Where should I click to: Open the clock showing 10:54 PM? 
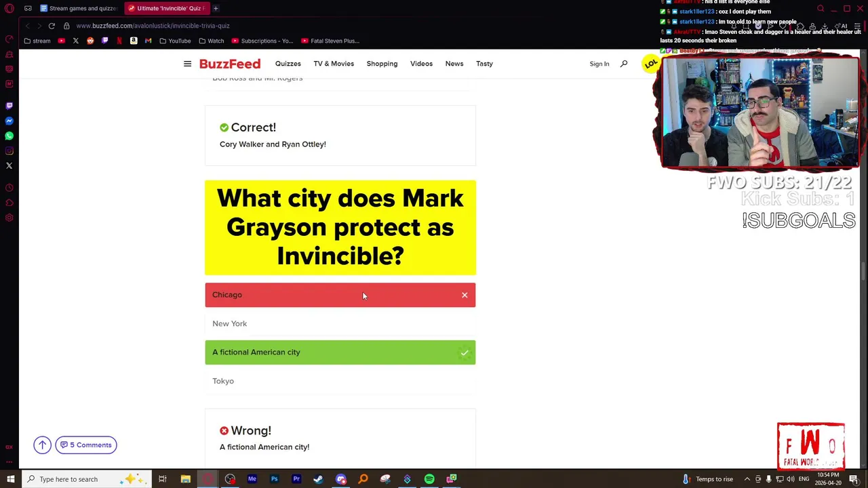coord(827,479)
